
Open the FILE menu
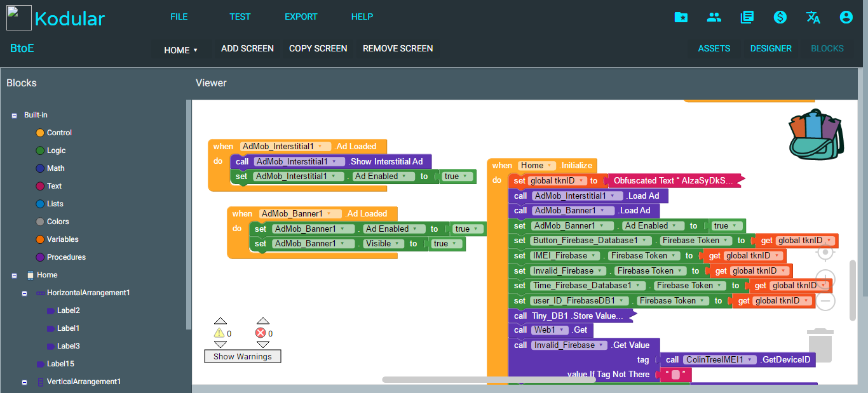(179, 17)
